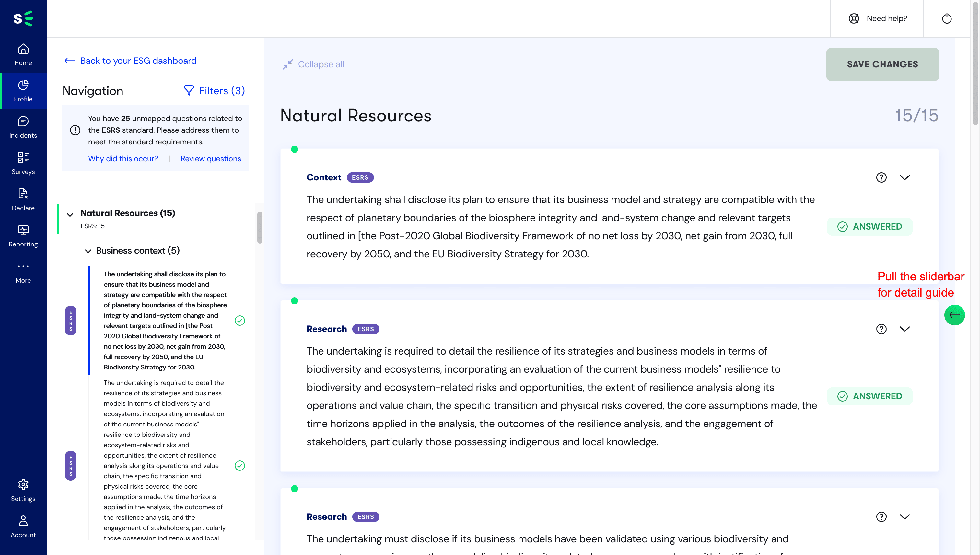Click the power logout icon
980x555 pixels.
pos(946,18)
